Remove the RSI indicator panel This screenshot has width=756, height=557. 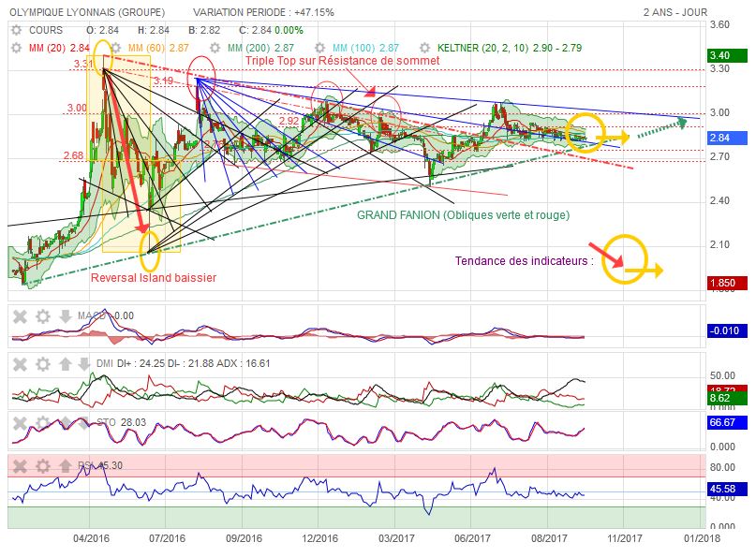coord(20,466)
